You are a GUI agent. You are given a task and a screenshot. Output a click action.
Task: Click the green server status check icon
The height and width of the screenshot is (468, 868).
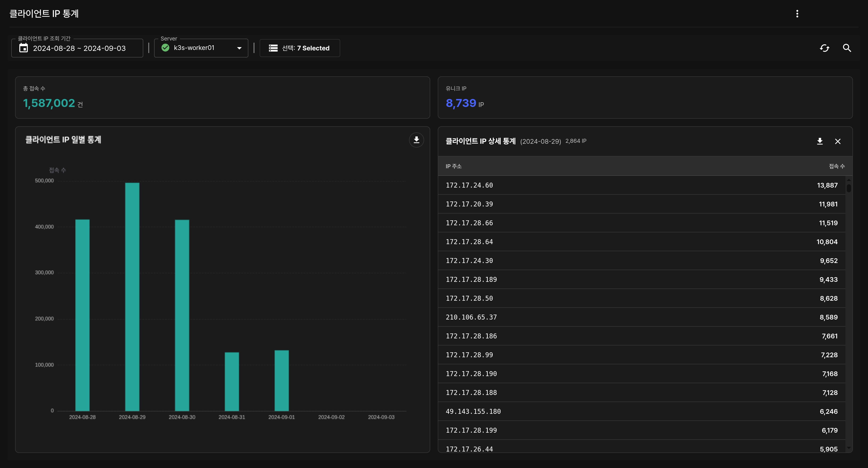[165, 48]
